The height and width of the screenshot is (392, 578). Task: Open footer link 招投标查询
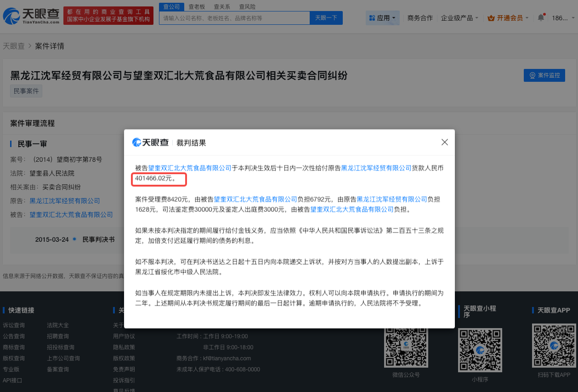tap(61, 347)
